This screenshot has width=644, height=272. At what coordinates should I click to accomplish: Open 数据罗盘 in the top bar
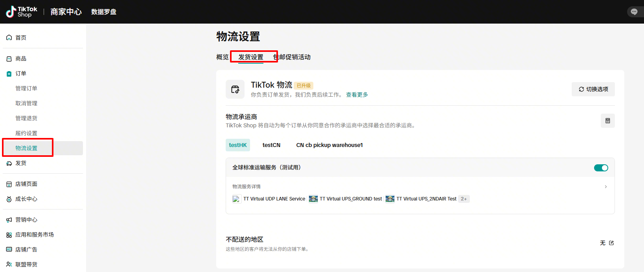(x=104, y=12)
